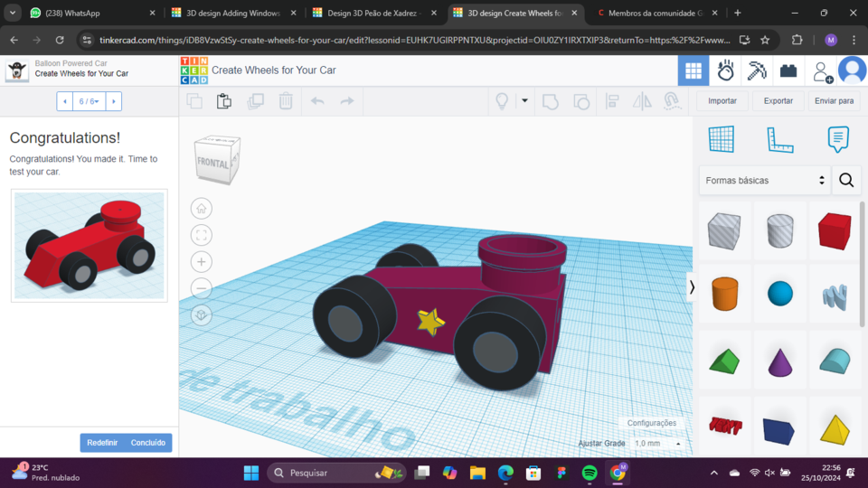Open the Sim Lab icon

[x=725, y=70]
